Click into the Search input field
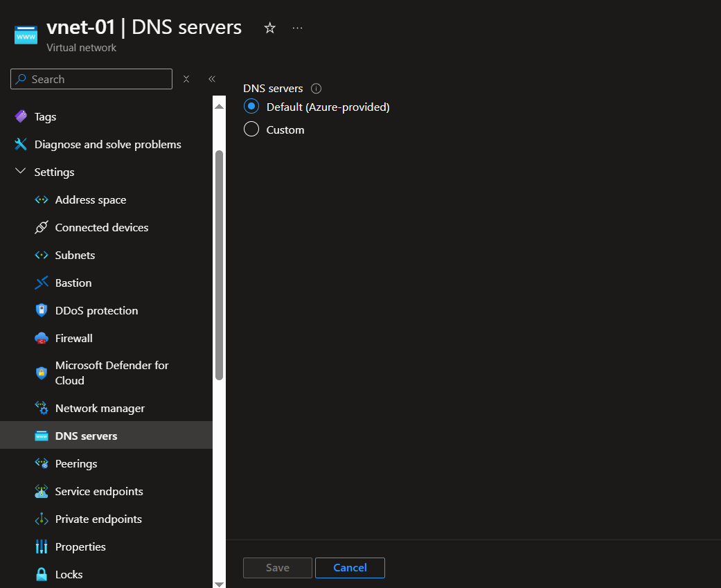721x588 pixels. pos(91,79)
